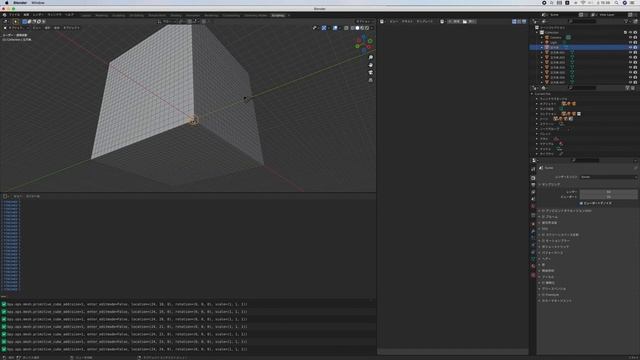Screen dimensions: 640x360
Task: Open the Output properties tab icon
Action: point(533,185)
